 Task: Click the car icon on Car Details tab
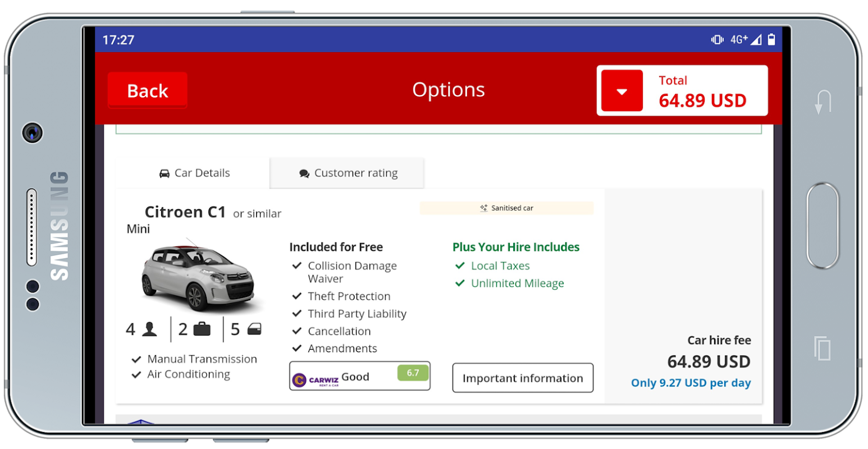point(165,173)
